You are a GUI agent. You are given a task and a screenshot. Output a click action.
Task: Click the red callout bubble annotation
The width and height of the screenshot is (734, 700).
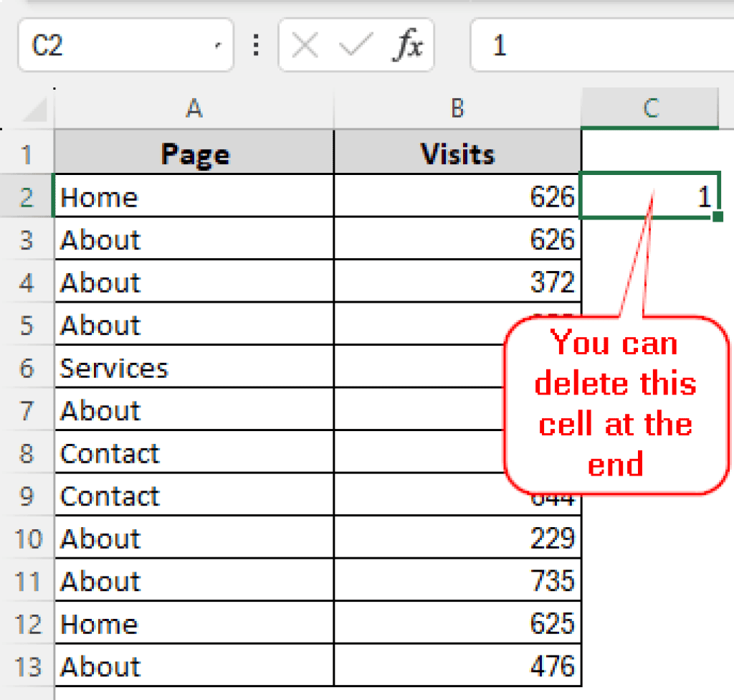tap(615, 405)
